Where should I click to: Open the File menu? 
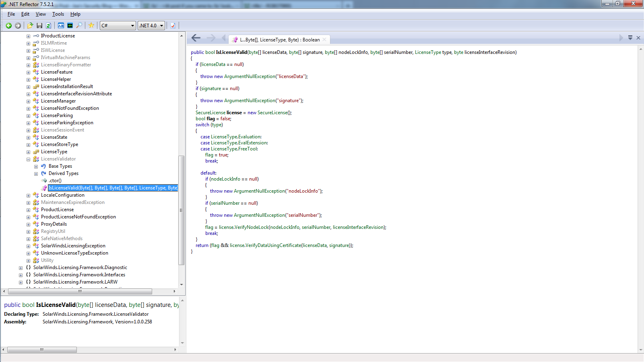11,14
